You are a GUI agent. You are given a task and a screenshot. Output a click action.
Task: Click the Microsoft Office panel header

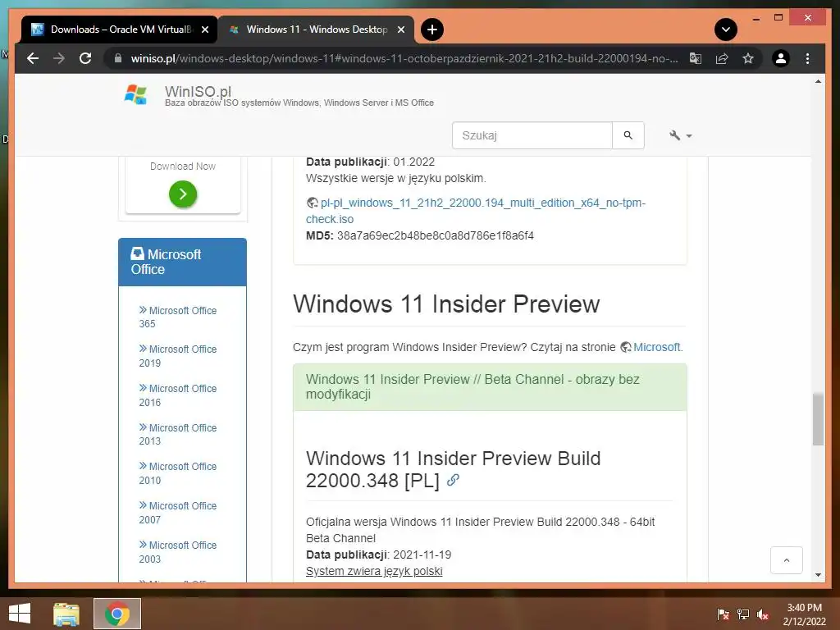click(182, 262)
